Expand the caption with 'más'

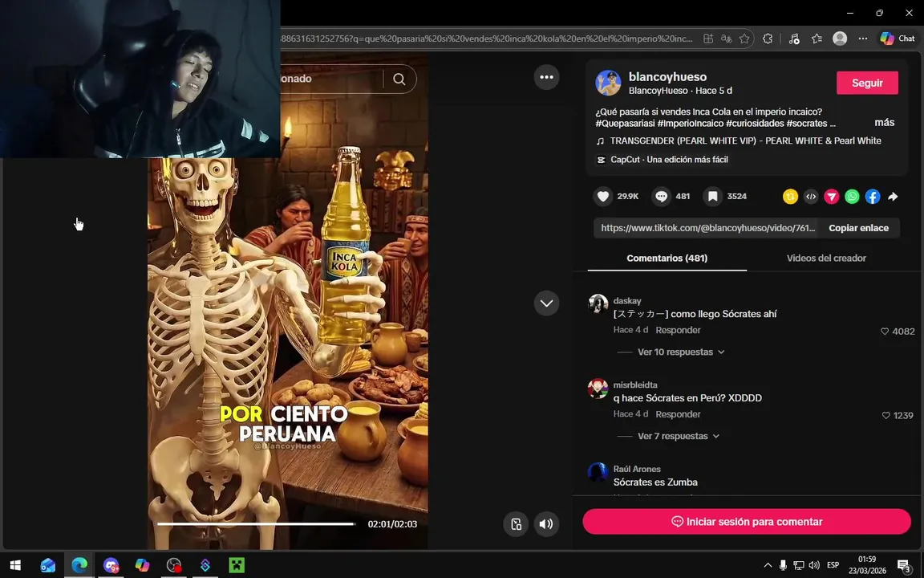[885, 123]
